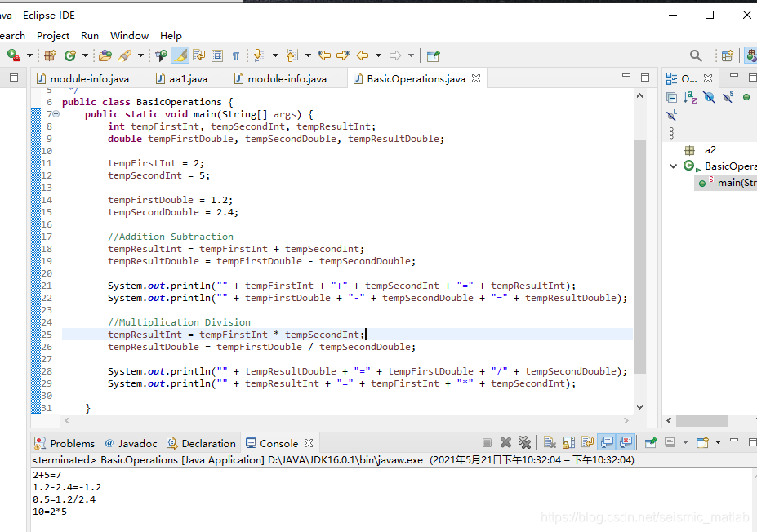Switch to the Problems tab
This screenshot has width=757, height=532.
65,443
